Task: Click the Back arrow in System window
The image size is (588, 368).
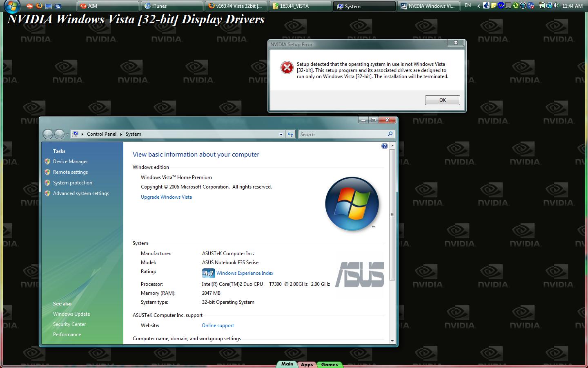Action: (x=48, y=134)
